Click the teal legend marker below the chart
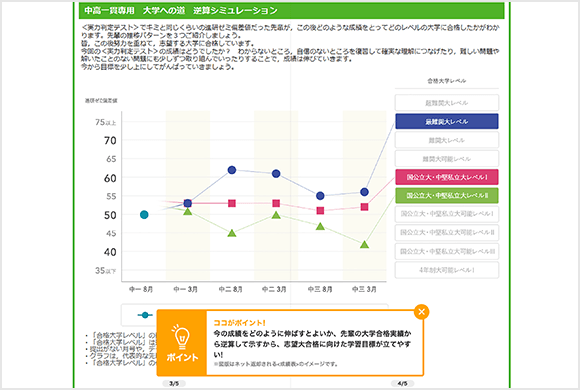Image resolution: width=580 pixels, height=390 pixels. point(145,315)
